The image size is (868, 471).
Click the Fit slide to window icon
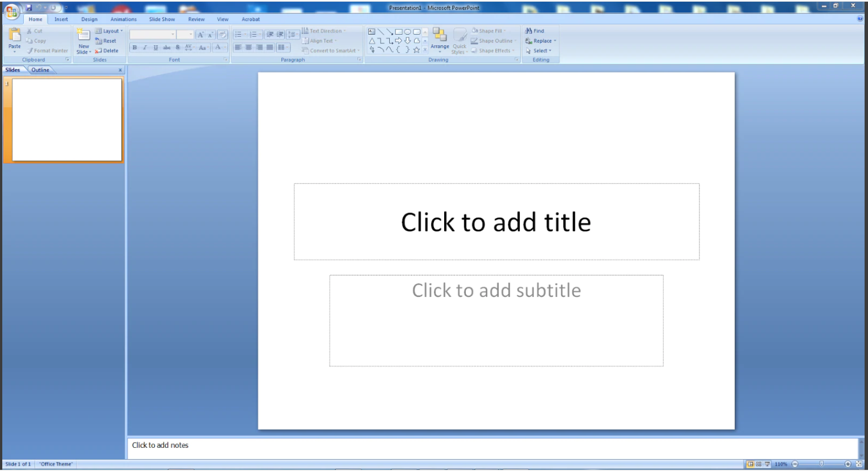[x=859, y=464]
